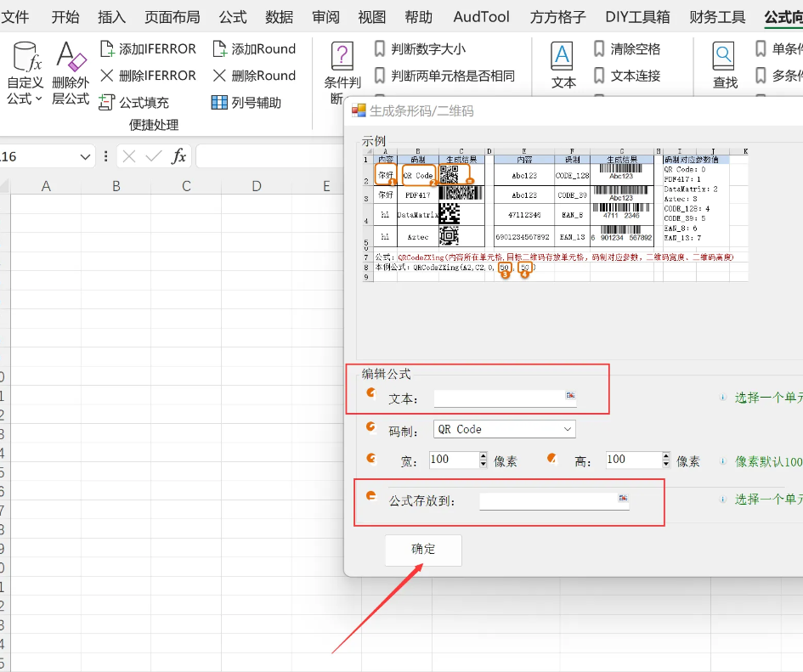This screenshot has height=672, width=803.
Task: Click the formula bar three-dot handle
Action: point(106,156)
